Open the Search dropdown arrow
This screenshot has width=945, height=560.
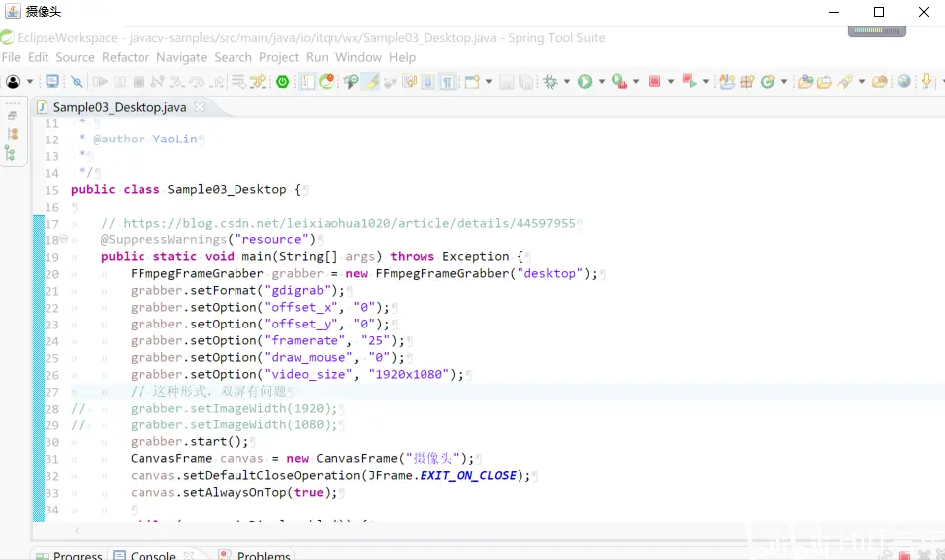862,81
